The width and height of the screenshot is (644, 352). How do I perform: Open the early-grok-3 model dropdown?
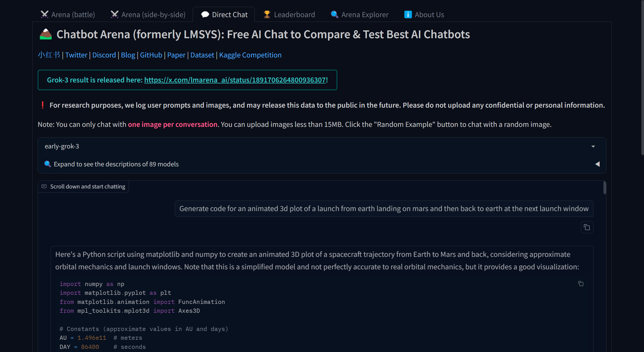(322, 146)
